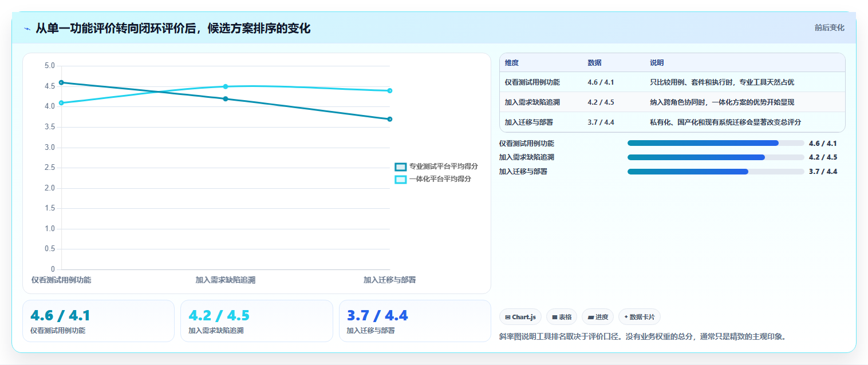868x365 pixels.
Task: Click the footnote starting 斜率图说明工具排名
Action: click(x=642, y=336)
